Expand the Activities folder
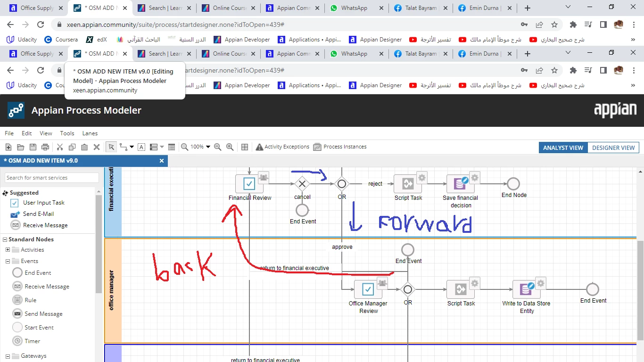The height and width of the screenshot is (362, 644). coord(8,250)
